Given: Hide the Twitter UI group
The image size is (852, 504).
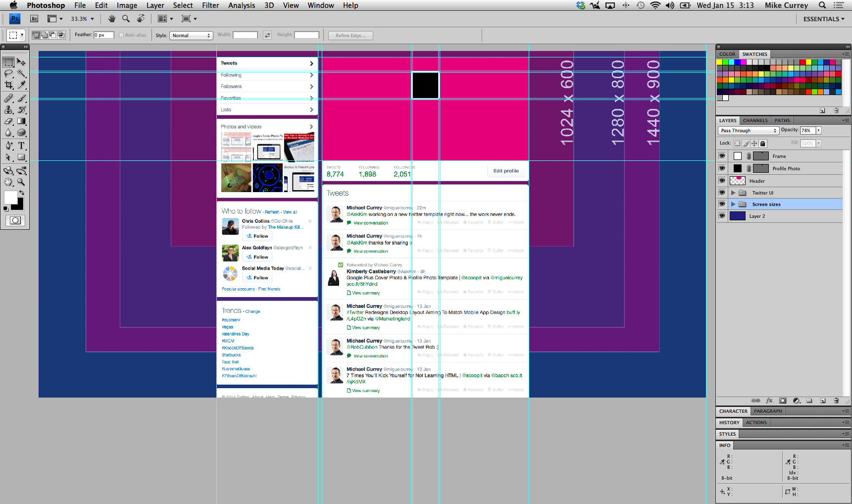Looking at the screenshot, I should pyautogui.click(x=722, y=193).
